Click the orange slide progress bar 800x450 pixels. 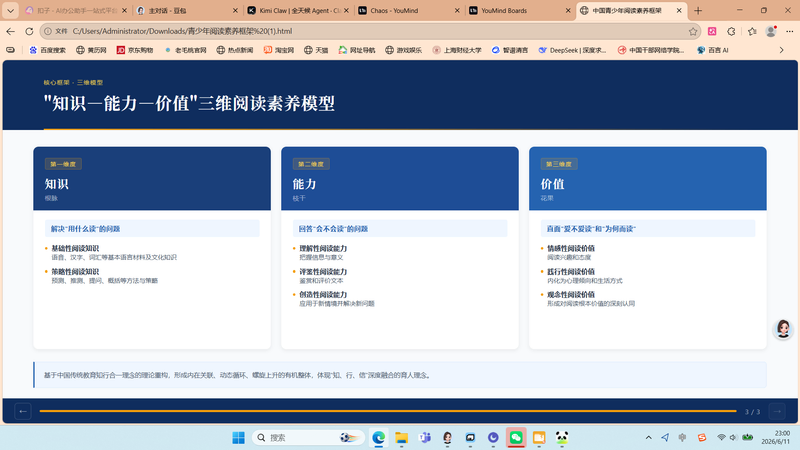pyautogui.click(x=388, y=411)
